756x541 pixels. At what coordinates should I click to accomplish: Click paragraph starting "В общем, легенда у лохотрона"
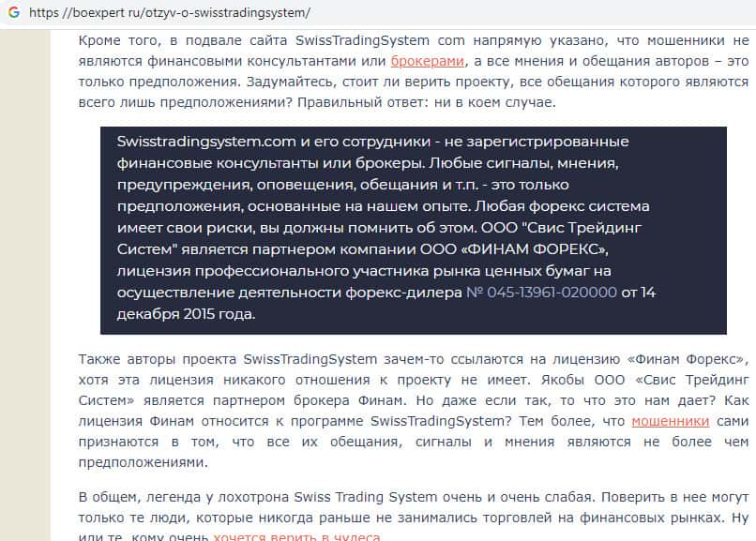click(414, 516)
